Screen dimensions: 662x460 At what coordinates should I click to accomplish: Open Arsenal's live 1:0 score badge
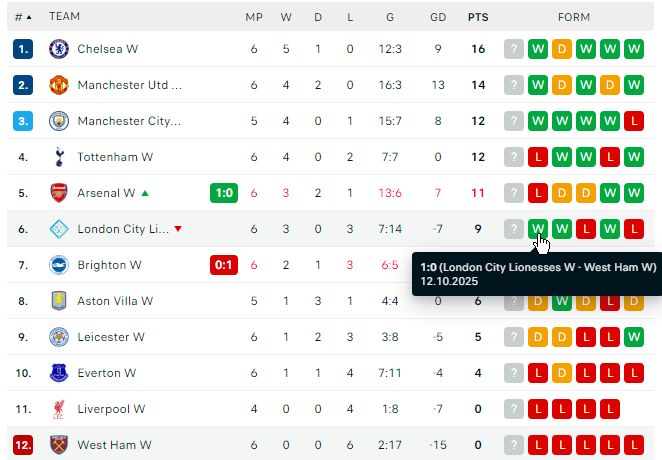(x=224, y=193)
